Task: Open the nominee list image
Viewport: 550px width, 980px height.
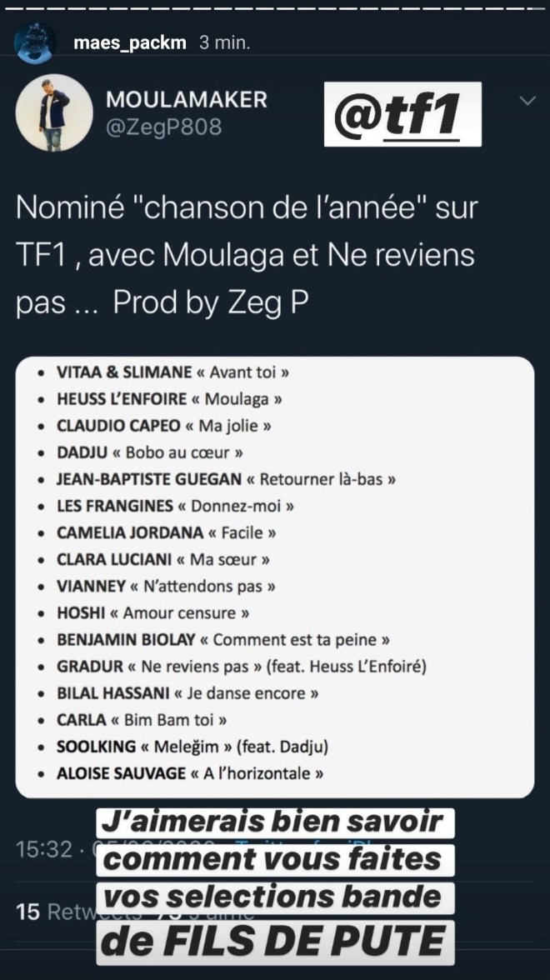Action: coord(275,575)
